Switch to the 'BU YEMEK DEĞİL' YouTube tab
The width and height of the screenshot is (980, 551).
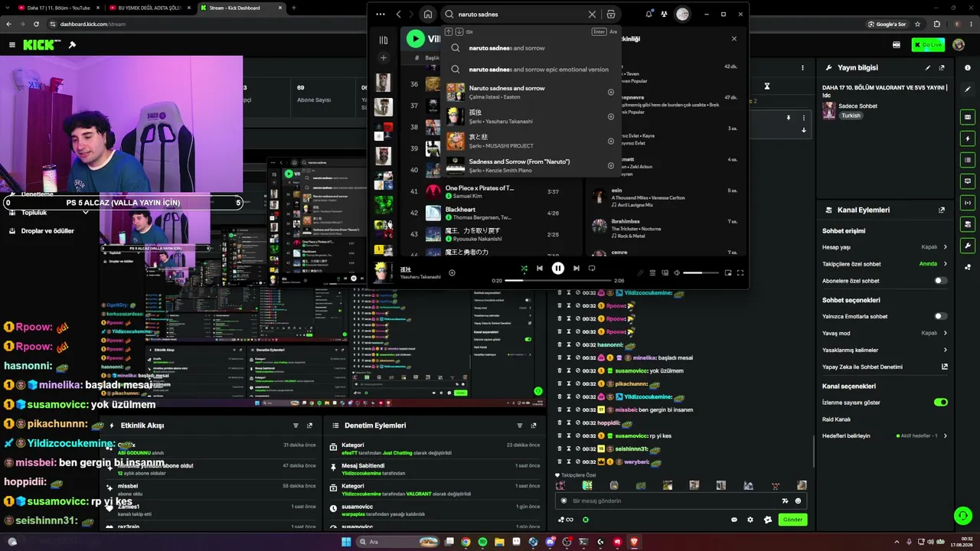(x=150, y=8)
